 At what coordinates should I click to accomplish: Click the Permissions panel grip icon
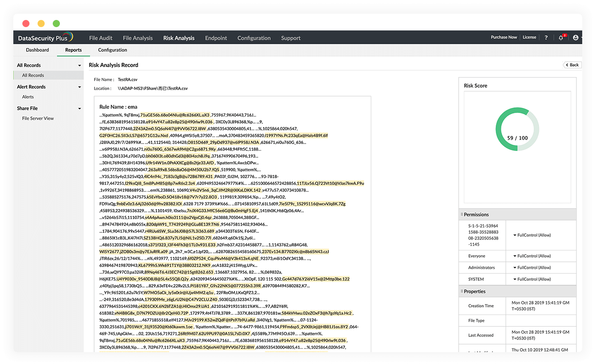(461, 214)
